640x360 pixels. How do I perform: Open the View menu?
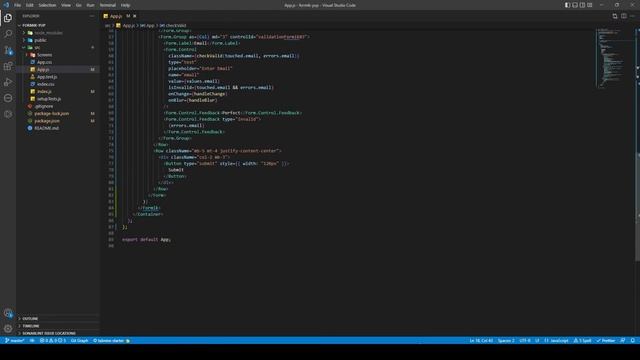66,5
